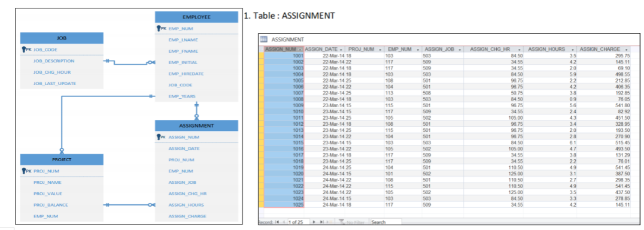The width and height of the screenshot is (644, 230).
Task: Click EMP_INITIAL field in EMPLOYEE entity
Action: (x=183, y=62)
